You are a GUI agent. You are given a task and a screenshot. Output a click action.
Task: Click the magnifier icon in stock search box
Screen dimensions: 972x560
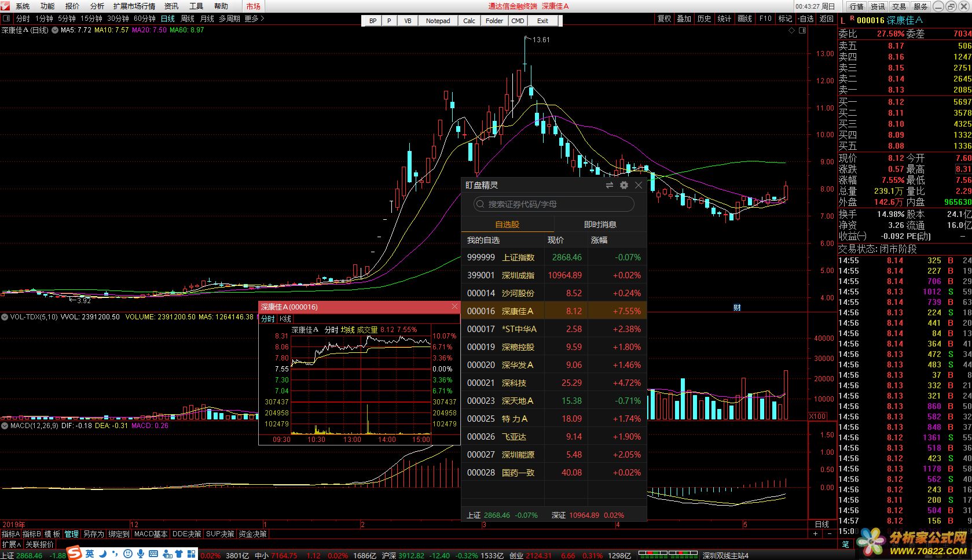pyautogui.click(x=480, y=204)
